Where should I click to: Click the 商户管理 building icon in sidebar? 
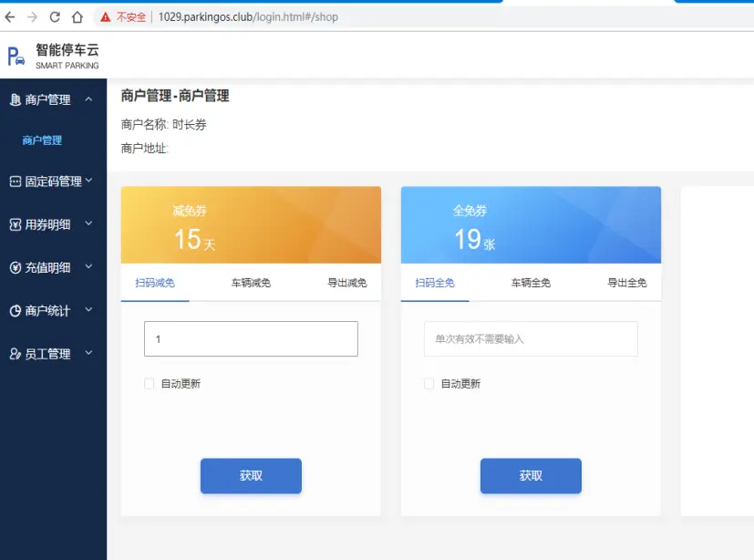point(15,100)
